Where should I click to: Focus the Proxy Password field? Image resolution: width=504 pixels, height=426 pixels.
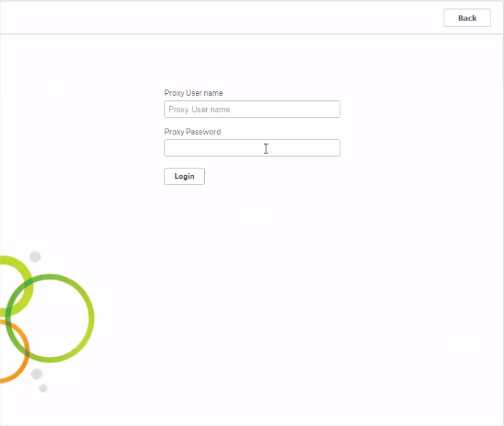coord(252,148)
